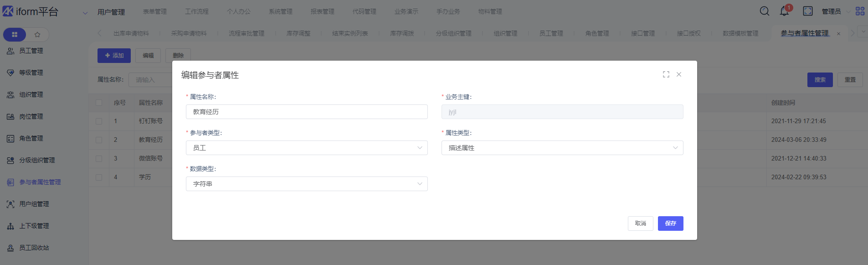Maximize the edit dialog with fullscreen icon
Viewport: 868px width, 265px height.
click(666, 74)
